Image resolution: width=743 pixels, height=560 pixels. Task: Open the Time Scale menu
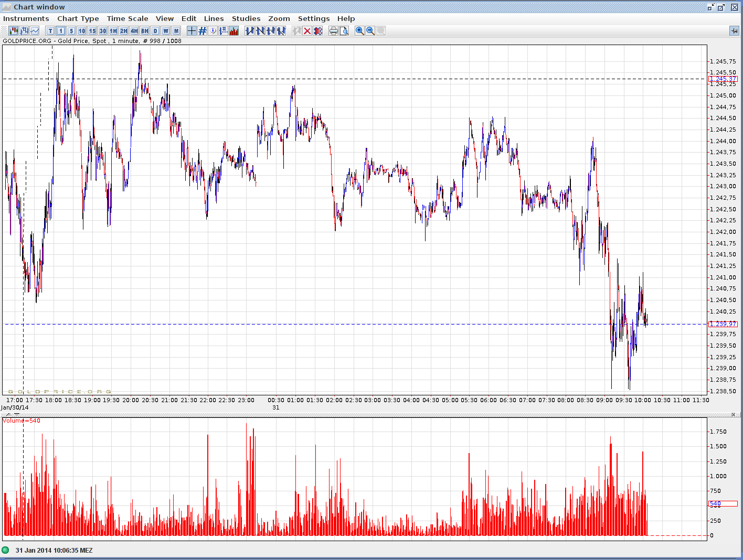pyautogui.click(x=127, y=18)
